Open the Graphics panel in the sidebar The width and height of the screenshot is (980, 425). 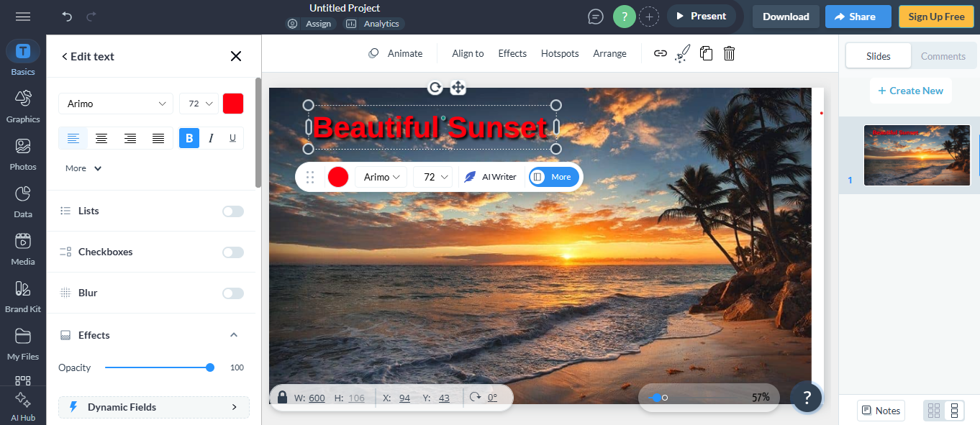22,106
